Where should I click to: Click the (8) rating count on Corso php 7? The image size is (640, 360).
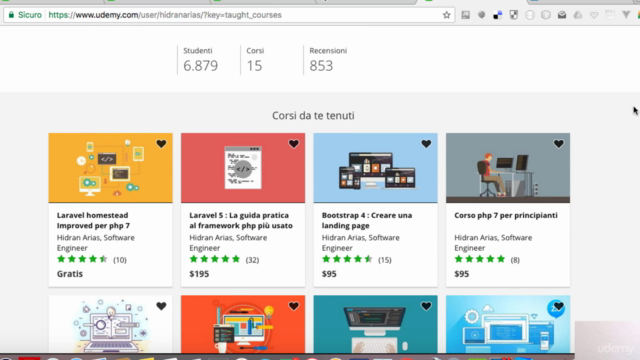(x=515, y=260)
